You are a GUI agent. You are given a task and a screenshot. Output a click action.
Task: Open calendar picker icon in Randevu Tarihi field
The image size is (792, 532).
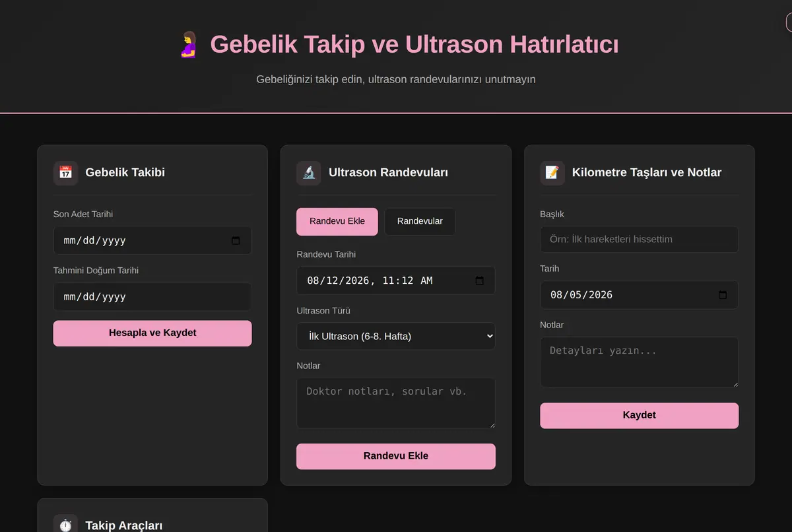(480, 281)
